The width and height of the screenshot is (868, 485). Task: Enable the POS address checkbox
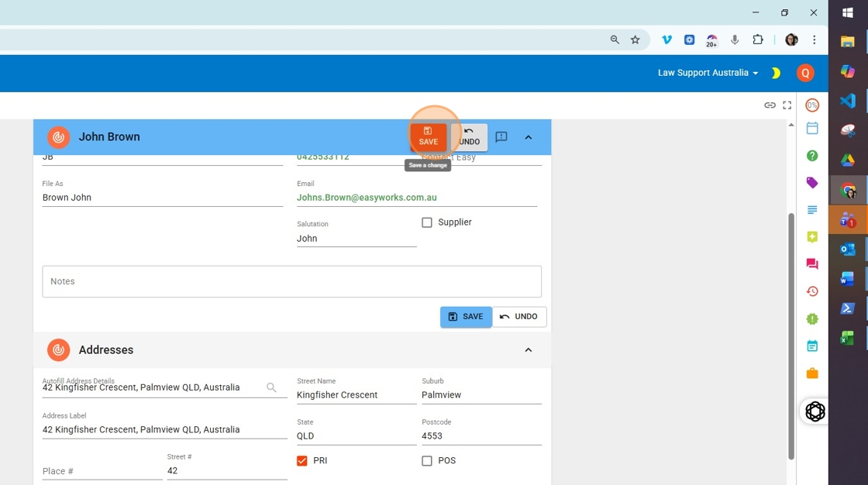point(427,461)
